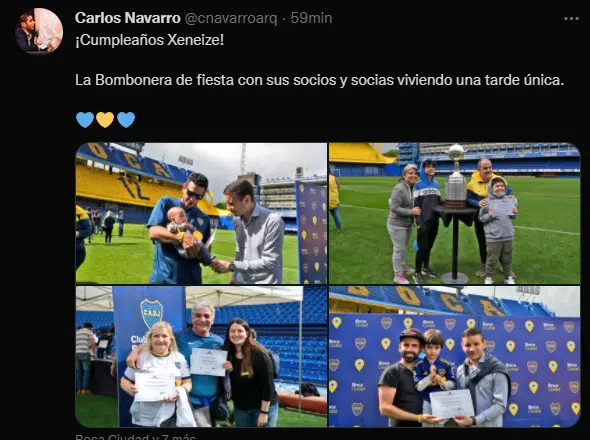Click the '¡Cumpleaños Xeneize!' text line

[x=149, y=40]
